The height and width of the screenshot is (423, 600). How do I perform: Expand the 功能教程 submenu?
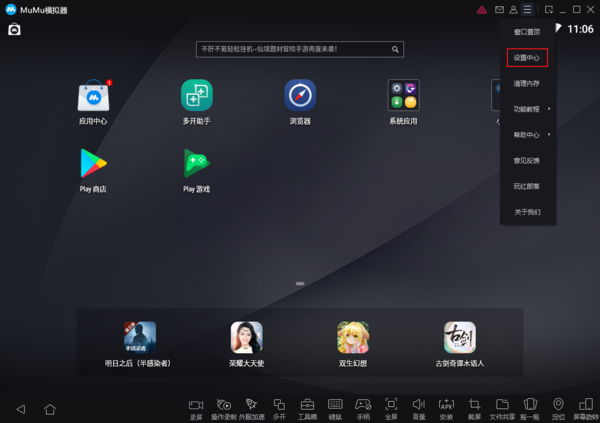point(527,108)
